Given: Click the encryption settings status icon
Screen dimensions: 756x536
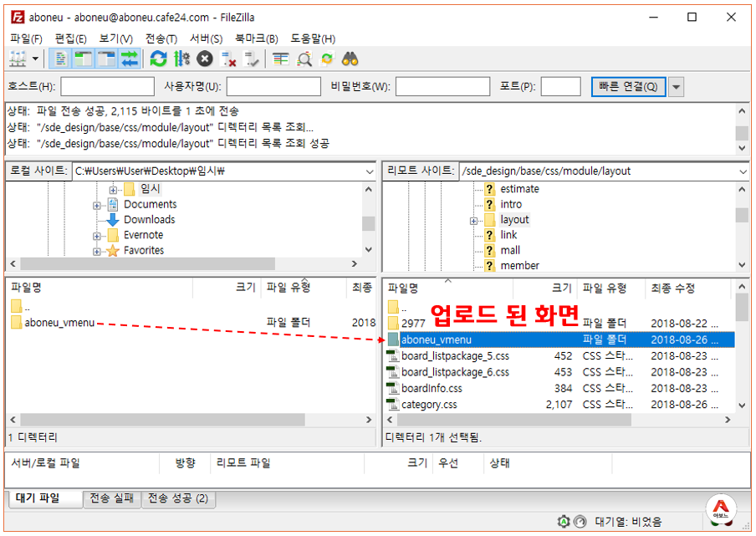Looking at the screenshot, I should tap(563, 522).
